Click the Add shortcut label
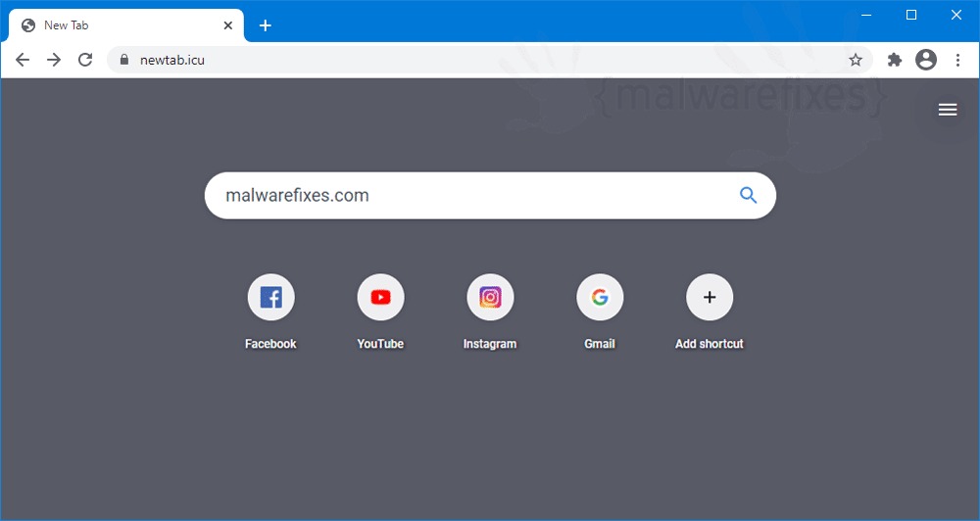Image resolution: width=980 pixels, height=521 pixels. (710, 344)
